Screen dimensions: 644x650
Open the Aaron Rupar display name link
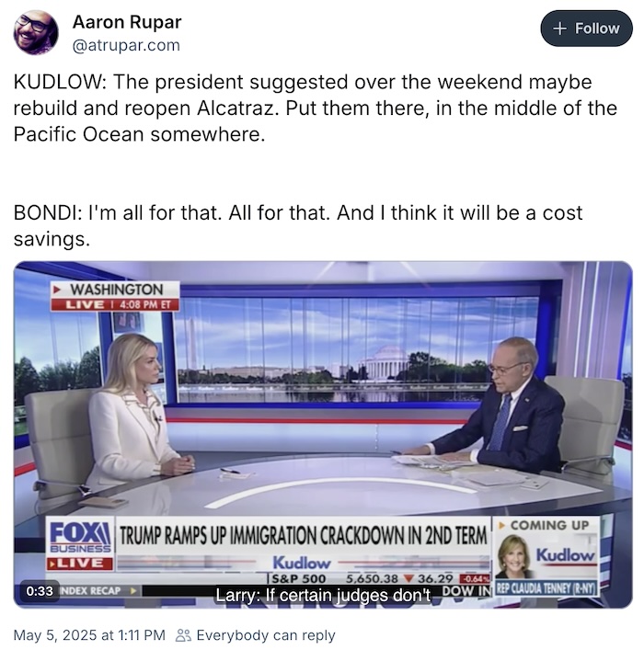click(127, 22)
